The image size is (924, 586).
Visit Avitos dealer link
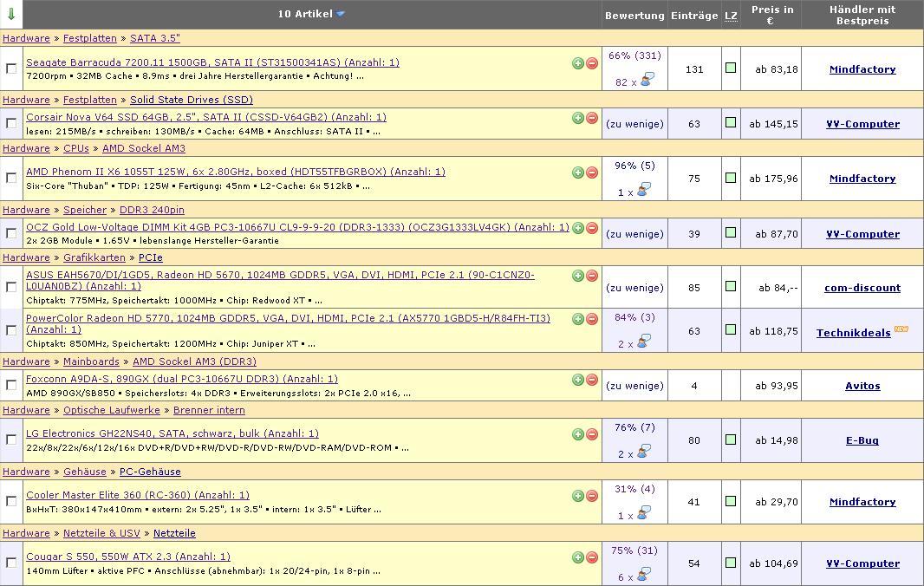click(x=862, y=386)
